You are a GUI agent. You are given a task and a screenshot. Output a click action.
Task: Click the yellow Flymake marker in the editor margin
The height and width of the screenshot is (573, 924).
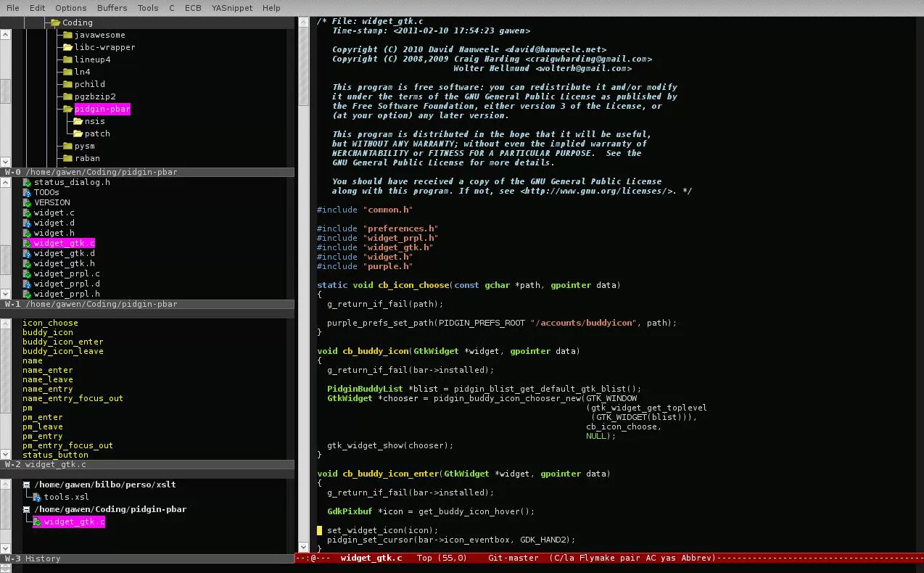(x=319, y=530)
